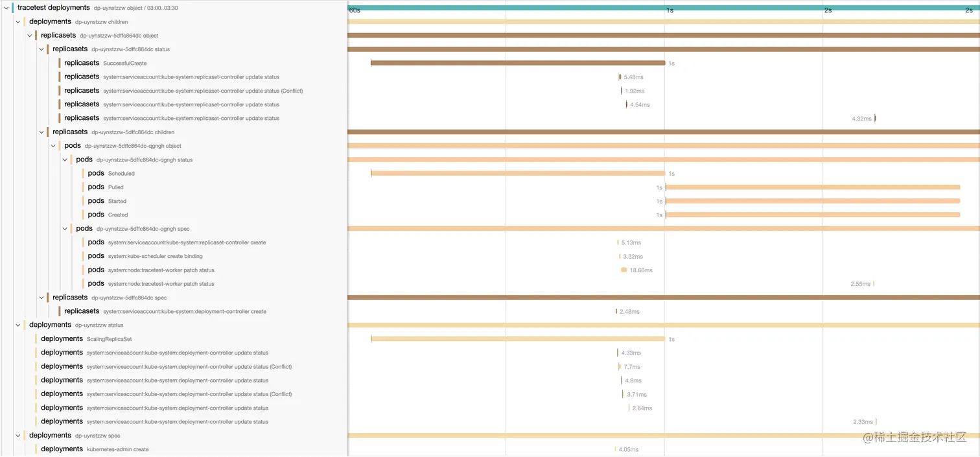Click the 1.92ms duration label

(635, 91)
